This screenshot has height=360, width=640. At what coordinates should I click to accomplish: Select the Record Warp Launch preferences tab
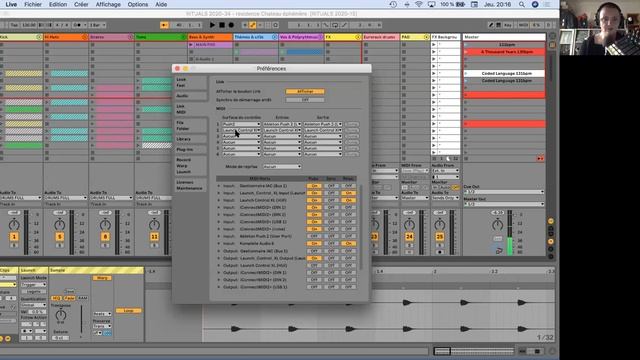pos(191,166)
